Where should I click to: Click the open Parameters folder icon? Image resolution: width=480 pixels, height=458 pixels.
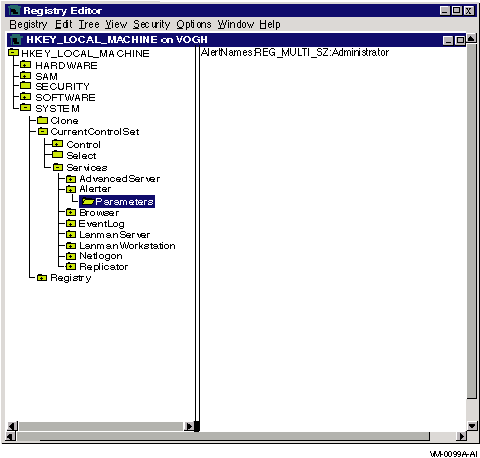pyautogui.click(x=88, y=201)
